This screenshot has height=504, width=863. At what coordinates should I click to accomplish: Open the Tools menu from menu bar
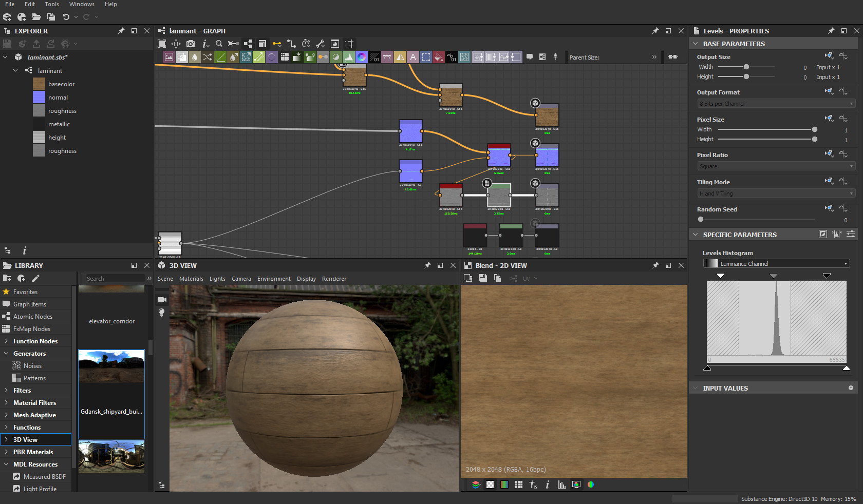coord(51,4)
